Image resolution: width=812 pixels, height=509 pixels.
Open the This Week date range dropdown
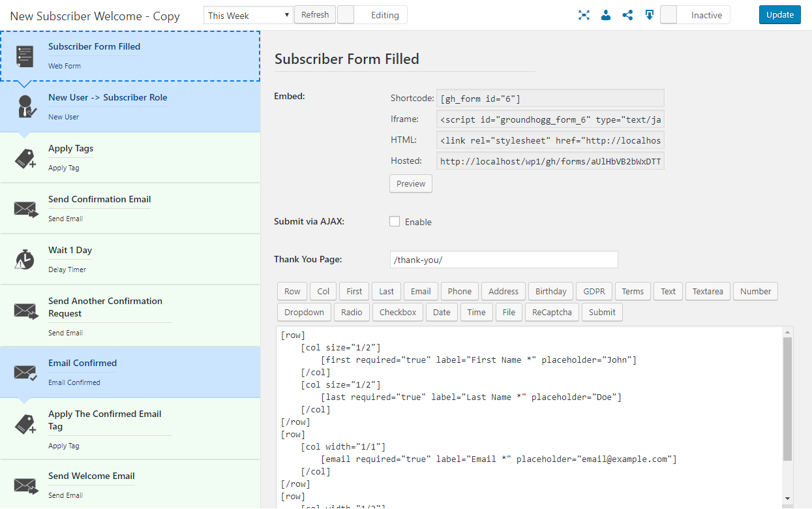(248, 16)
